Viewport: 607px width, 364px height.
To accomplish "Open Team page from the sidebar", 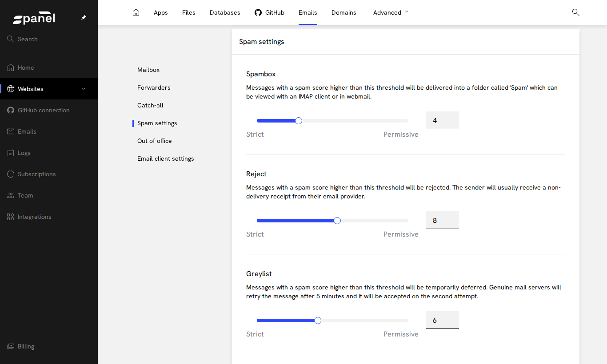I will coord(25,195).
